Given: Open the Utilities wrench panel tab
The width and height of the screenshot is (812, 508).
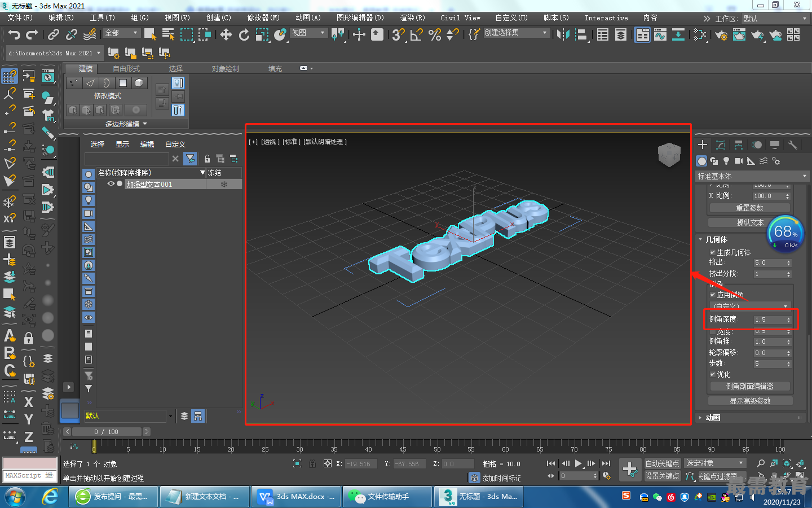Looking at the screenshot, I should [x=793, y=145].
